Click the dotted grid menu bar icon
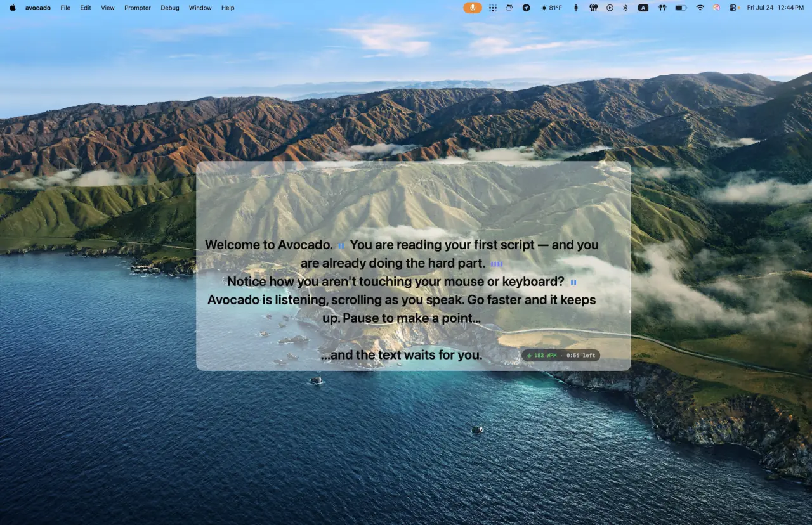812x525 pixels. click(x=493, y=8)
